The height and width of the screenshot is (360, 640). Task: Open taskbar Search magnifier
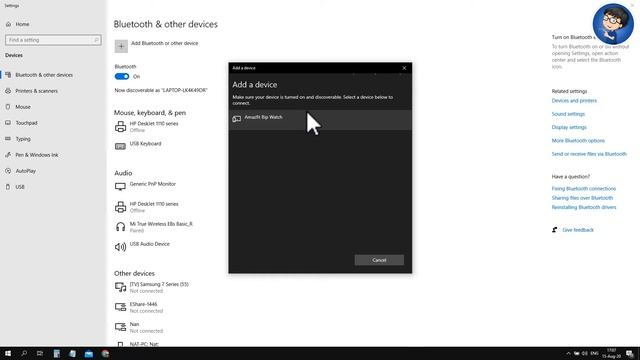pos(24,353)
